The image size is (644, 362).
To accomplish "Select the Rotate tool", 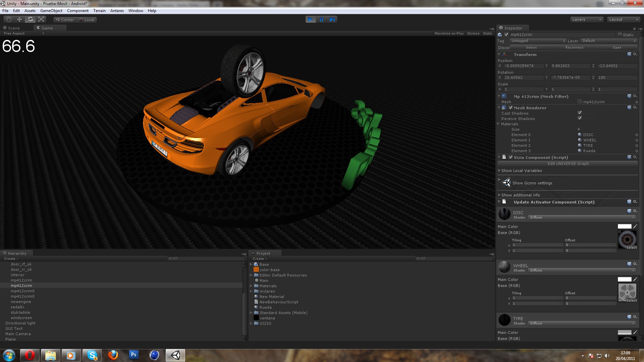I will tap(30, 19).
